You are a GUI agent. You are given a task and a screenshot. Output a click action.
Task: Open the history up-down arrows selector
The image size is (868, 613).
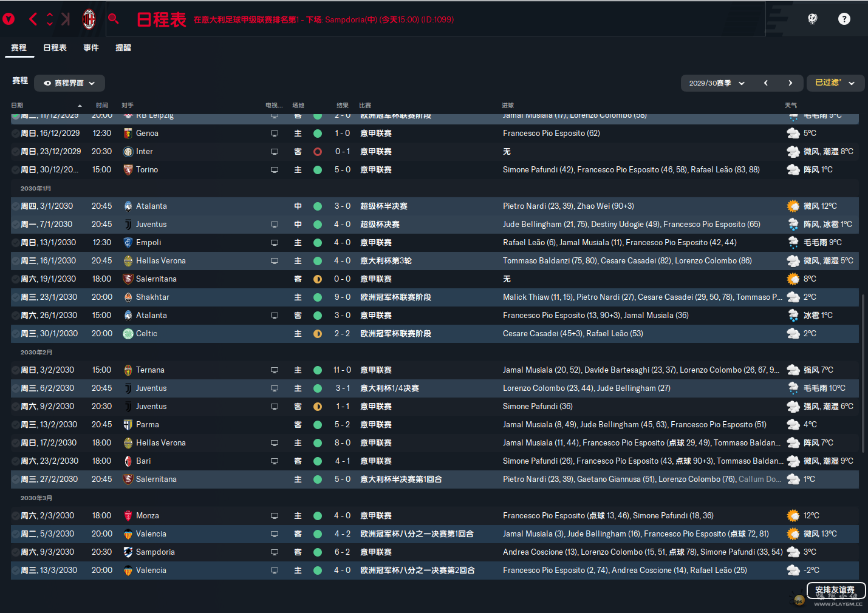(x=50, y=19)
